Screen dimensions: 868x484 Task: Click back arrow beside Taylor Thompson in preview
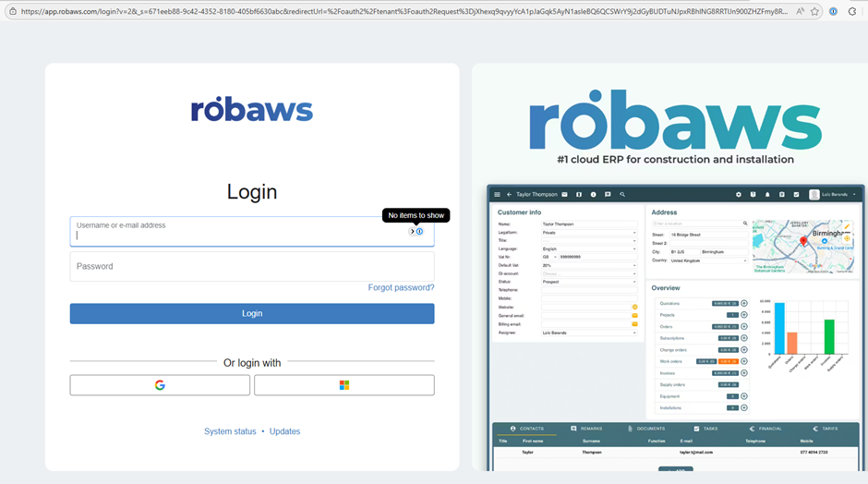tap(510, 194)
